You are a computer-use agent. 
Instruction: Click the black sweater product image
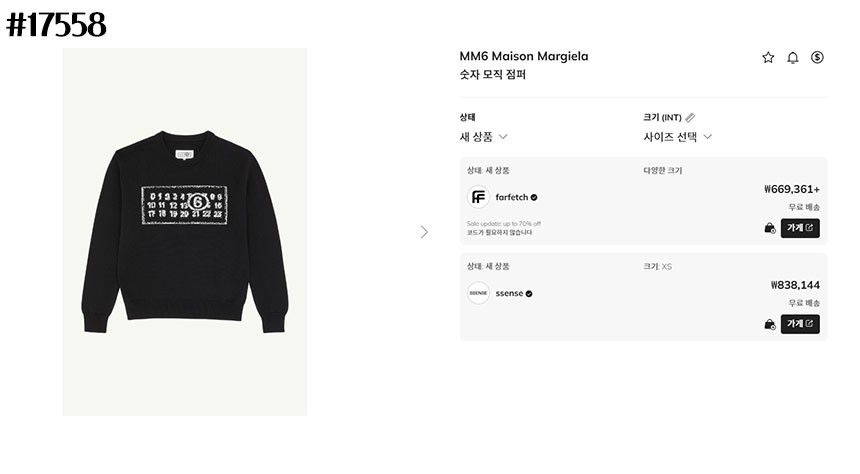coord(185,232)
